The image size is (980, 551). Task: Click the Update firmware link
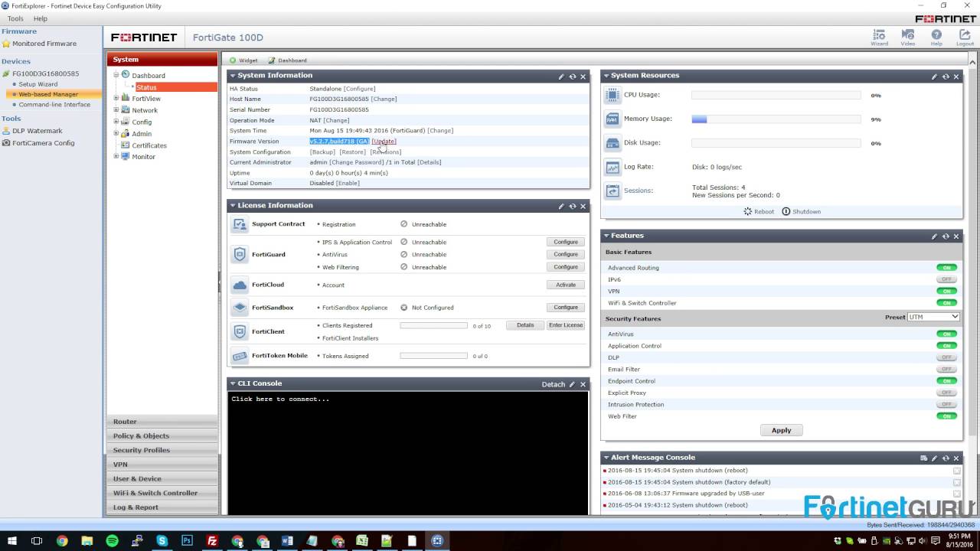(384, 142)
